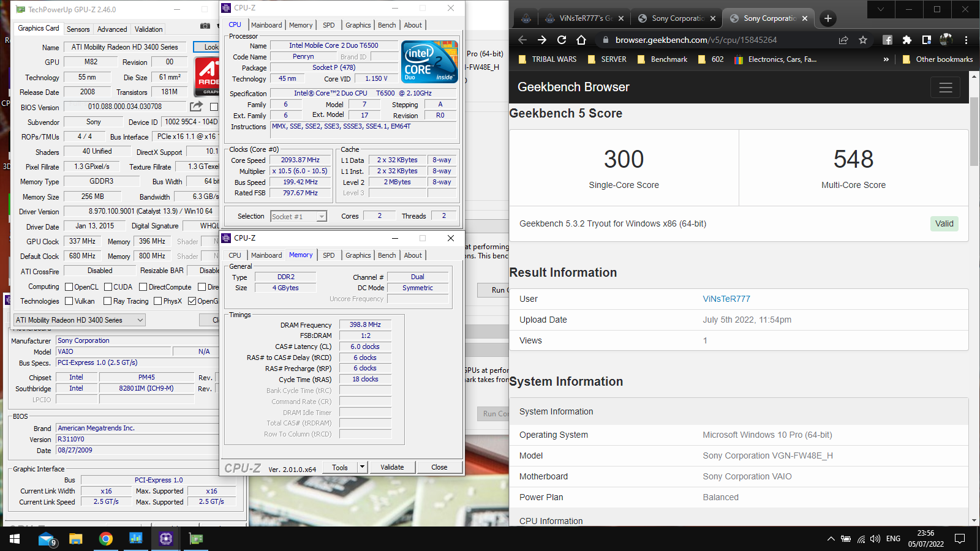Viewport: 980px width, 551px height.
Task: Open Graphics tab in lower CPU-Z window
Action: coord(358,255)
